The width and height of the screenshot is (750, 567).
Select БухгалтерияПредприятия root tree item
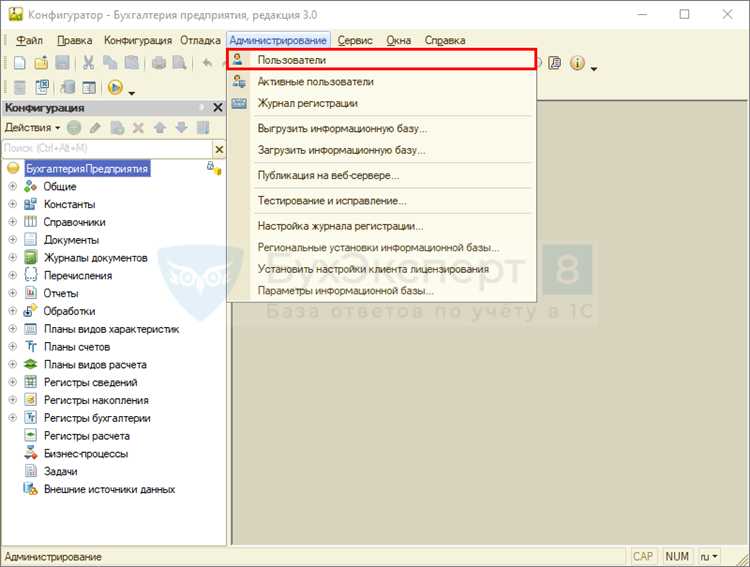coord(87,169)
